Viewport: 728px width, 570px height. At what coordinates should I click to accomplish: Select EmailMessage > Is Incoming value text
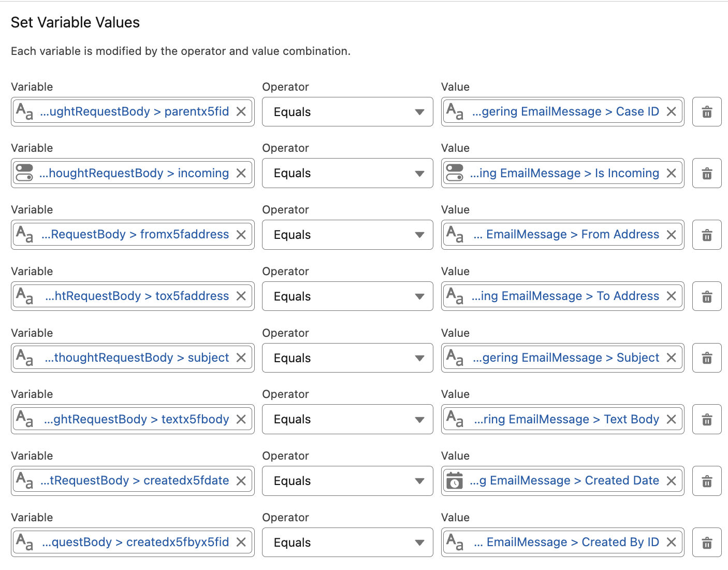pyautogui.click(x=564, y=173)
